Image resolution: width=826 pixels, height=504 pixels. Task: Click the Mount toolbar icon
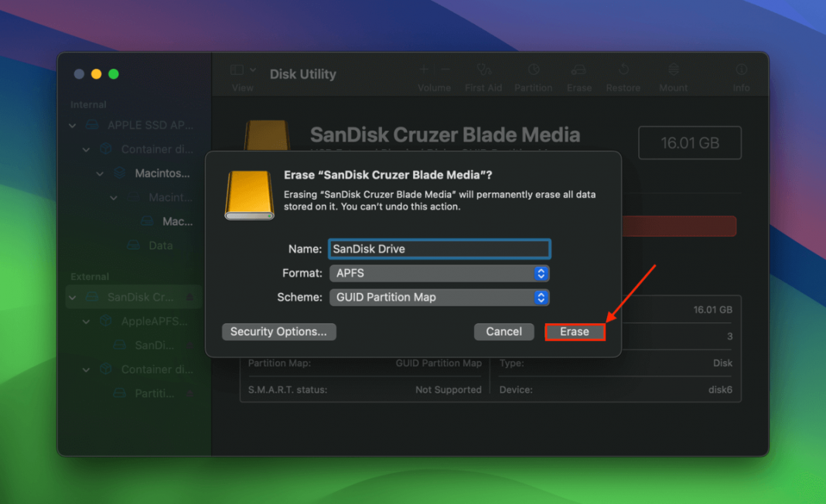point(673,70)
